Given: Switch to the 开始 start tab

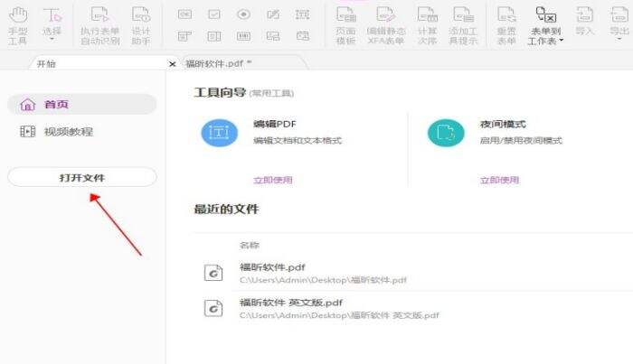Looking at the screenshot, I should point(46,64).
